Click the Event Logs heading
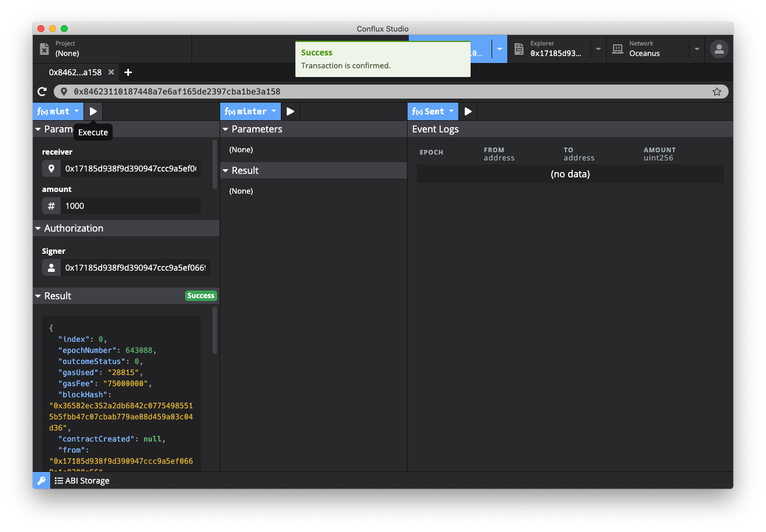The image size is (766, 532). pos(436,129)
